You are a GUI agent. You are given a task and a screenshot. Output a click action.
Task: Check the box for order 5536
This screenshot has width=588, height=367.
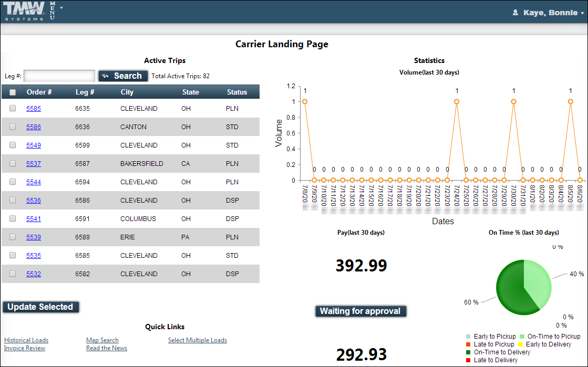[x=13, y=200]
